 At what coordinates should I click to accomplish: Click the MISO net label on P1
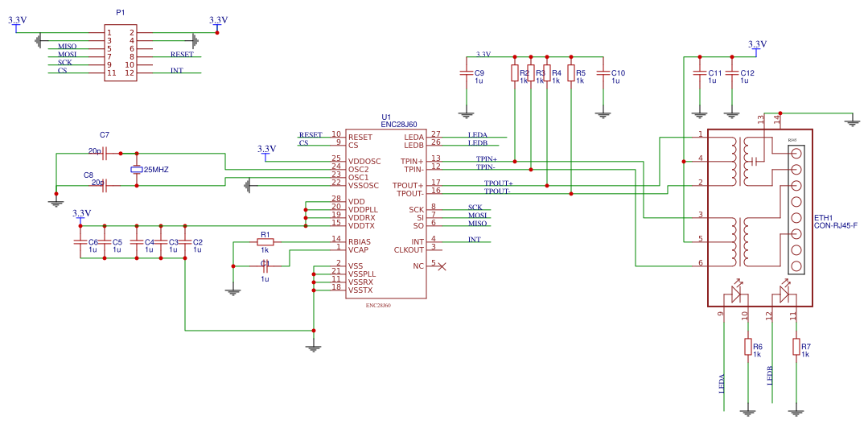(x=67, y=47)
